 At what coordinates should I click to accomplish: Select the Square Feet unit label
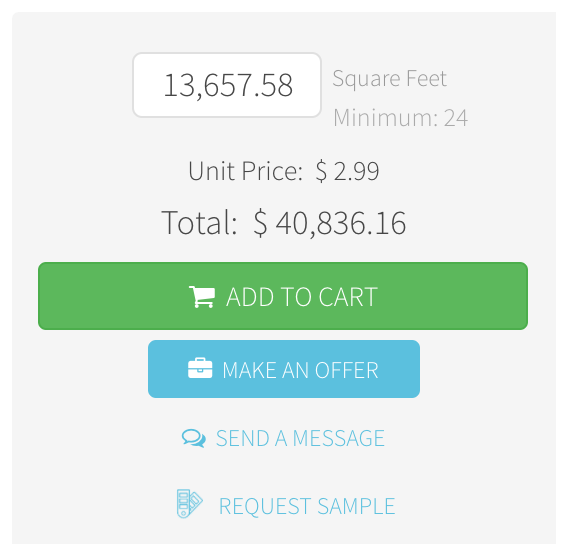coord(390,79)
